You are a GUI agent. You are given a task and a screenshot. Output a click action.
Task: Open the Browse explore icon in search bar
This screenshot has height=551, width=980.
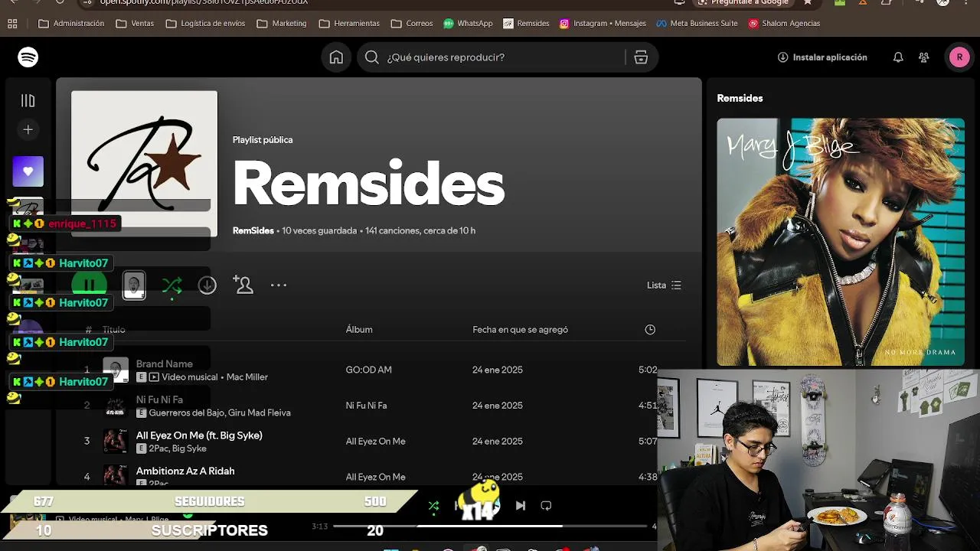click(641, 57)
